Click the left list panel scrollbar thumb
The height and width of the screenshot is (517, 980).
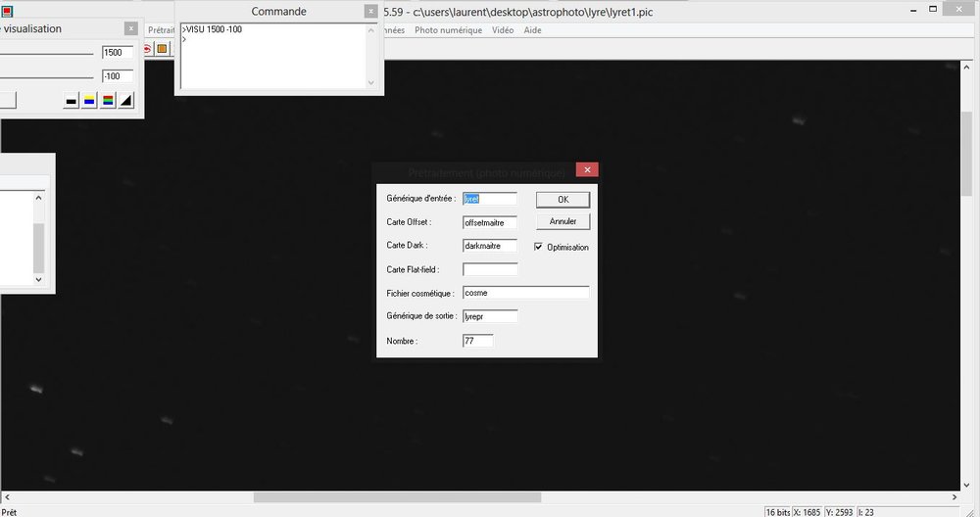pyautogui.click(x=39, y=248)
